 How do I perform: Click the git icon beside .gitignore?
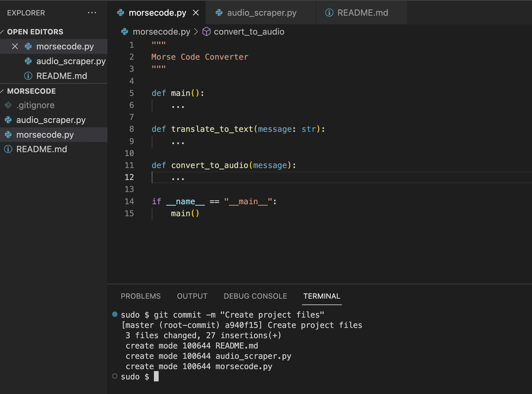point(8,105)
